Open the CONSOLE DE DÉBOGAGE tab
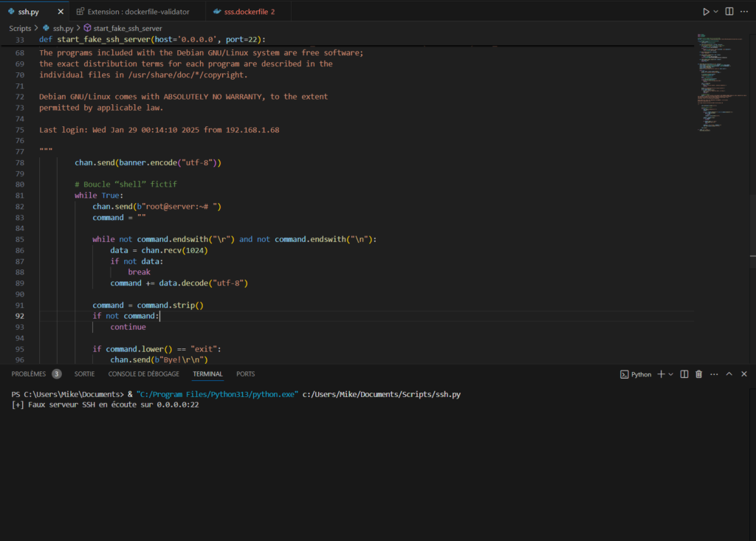 [144, 374]
